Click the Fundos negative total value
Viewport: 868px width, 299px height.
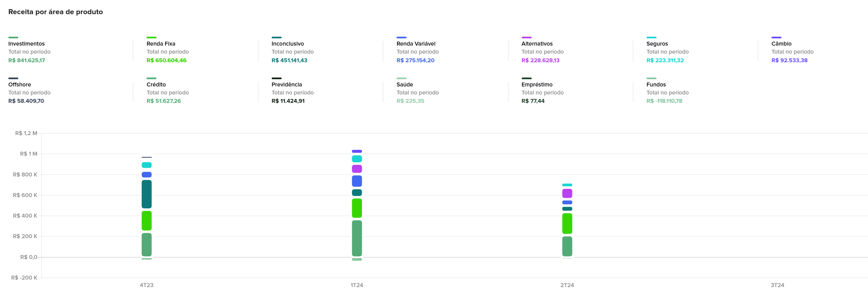click(x=664, y=101)
